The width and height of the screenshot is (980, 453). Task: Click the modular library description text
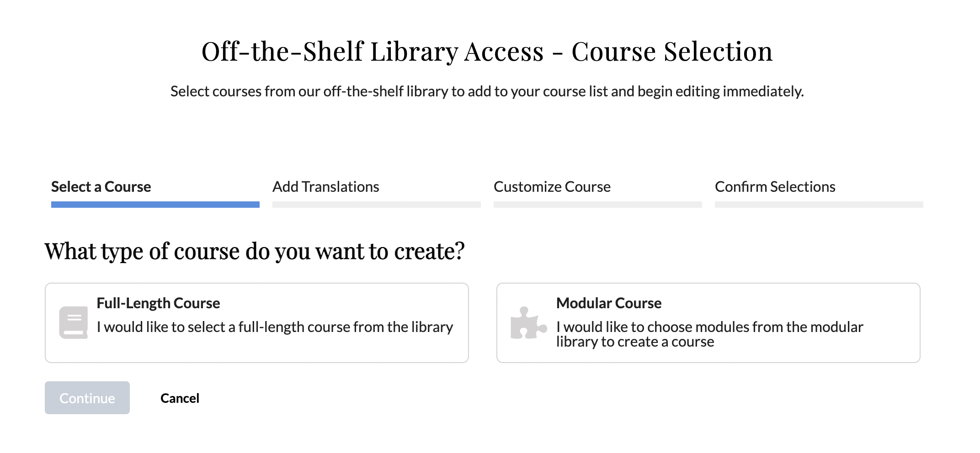(709, 334)
